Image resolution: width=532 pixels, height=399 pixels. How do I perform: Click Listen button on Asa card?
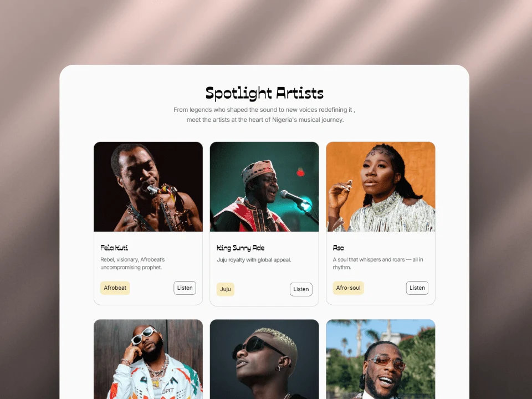(417, 288)
